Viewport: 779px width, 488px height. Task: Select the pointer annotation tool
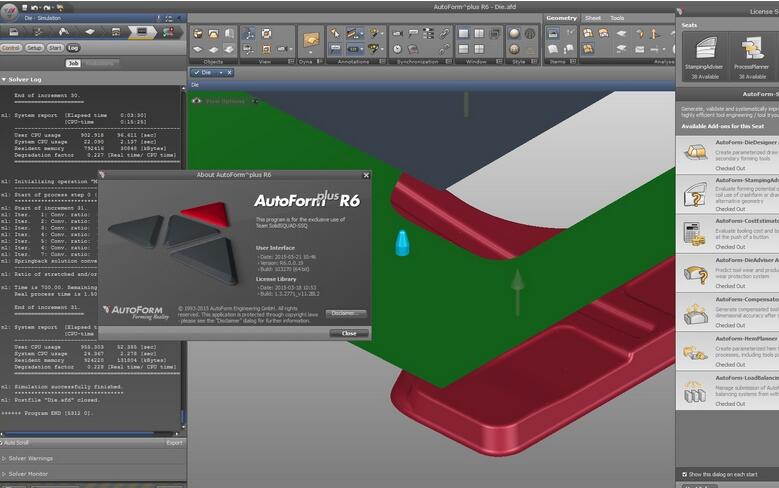pos(335,33)
